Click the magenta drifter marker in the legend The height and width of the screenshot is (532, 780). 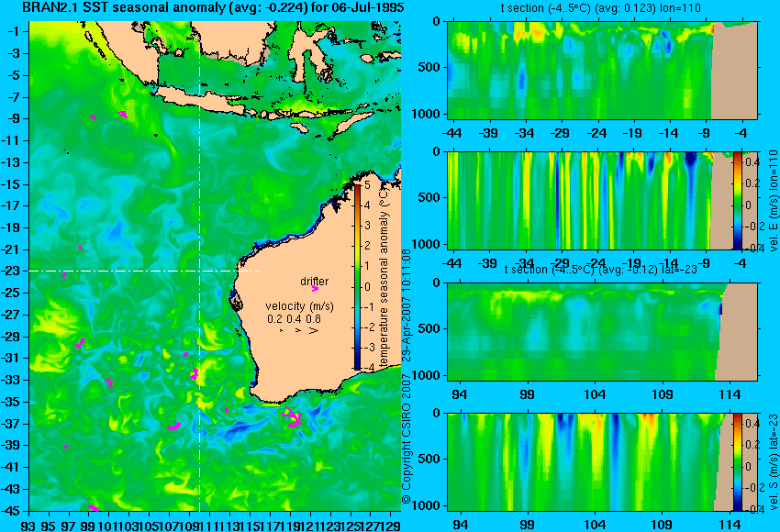[315, 288]
